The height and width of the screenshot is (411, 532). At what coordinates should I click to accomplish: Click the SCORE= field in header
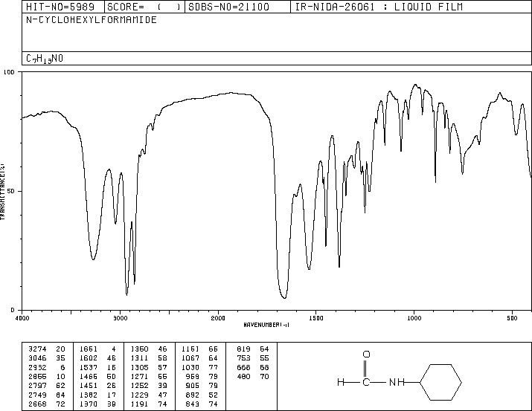(144, 7)
